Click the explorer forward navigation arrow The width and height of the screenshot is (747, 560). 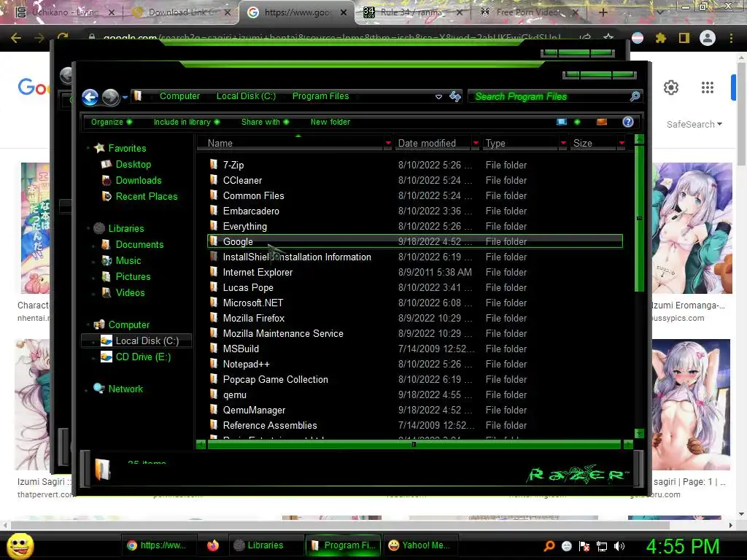[x=111, y=97]
